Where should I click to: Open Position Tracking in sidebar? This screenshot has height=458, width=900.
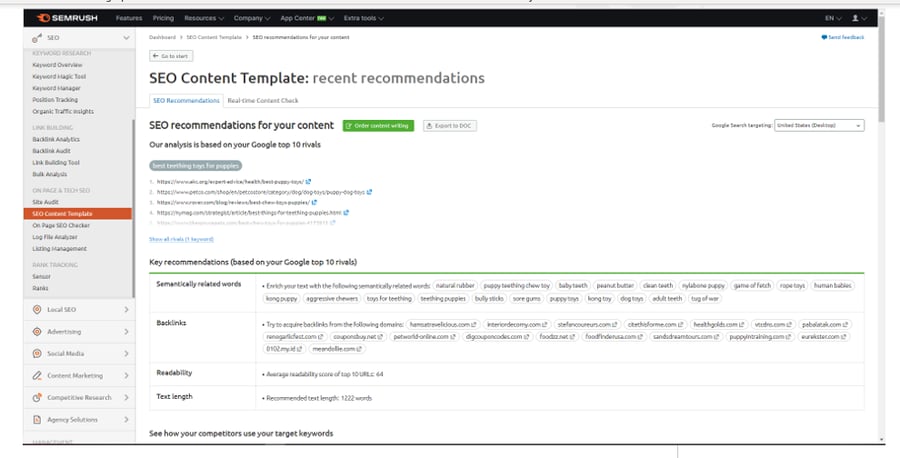coord(55,100)
